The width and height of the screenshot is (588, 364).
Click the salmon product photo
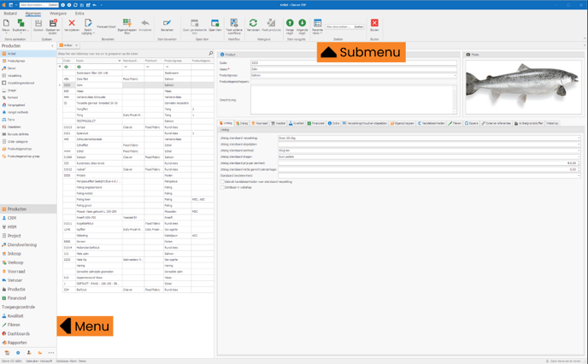(523, 87)
